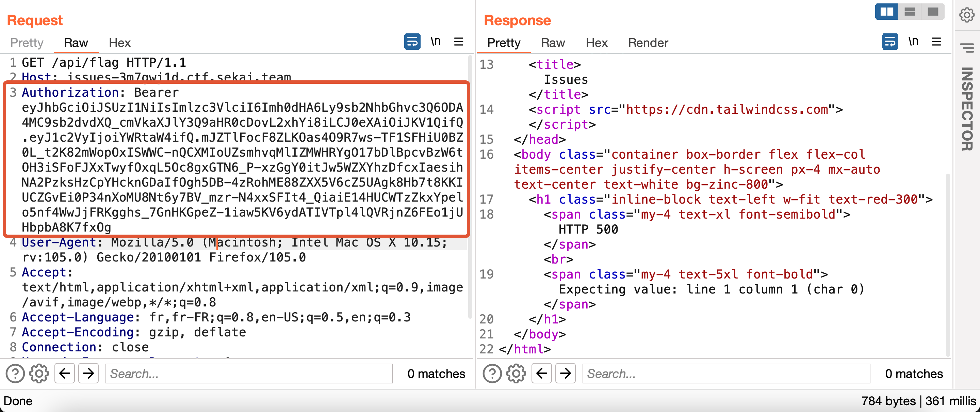This screenshot has height=412, width=980.
Task: Switch Response to Render tab
Action: tap(648, 43)
